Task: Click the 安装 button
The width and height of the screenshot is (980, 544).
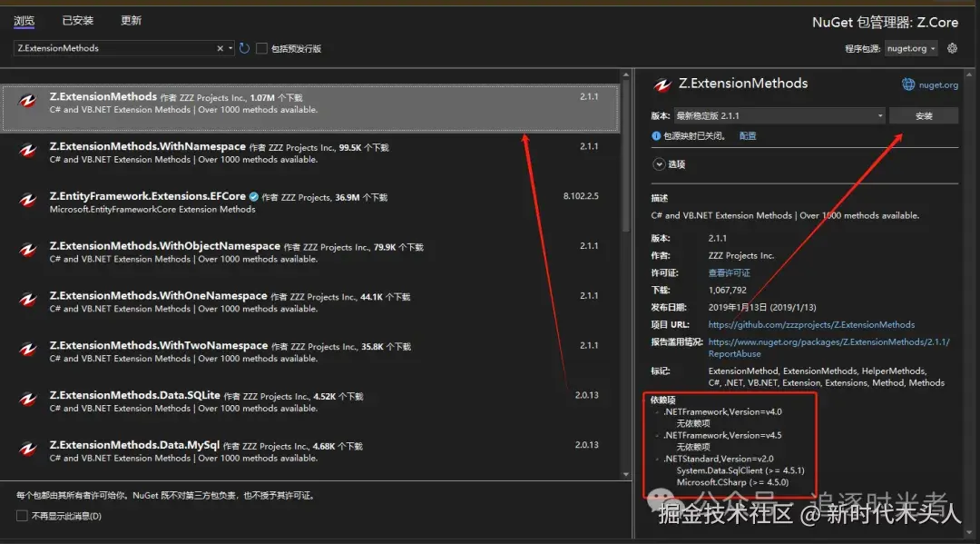Action: [924, 115]
